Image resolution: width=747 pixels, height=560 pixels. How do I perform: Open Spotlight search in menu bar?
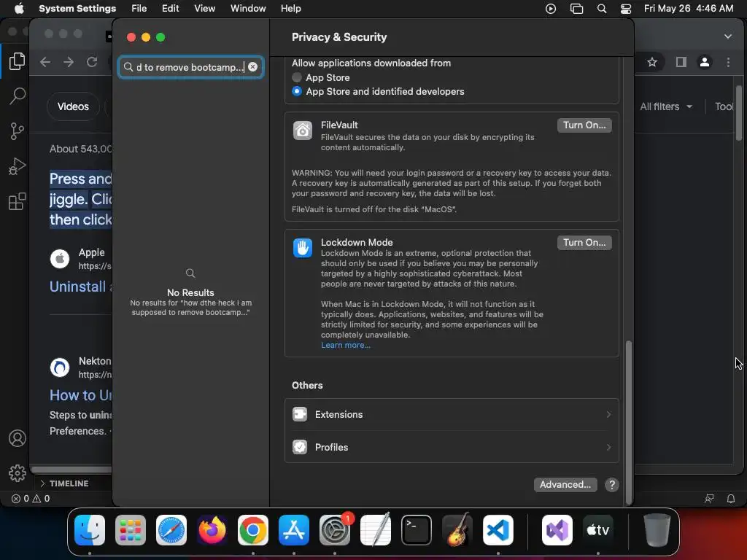(x=602, y=9)
